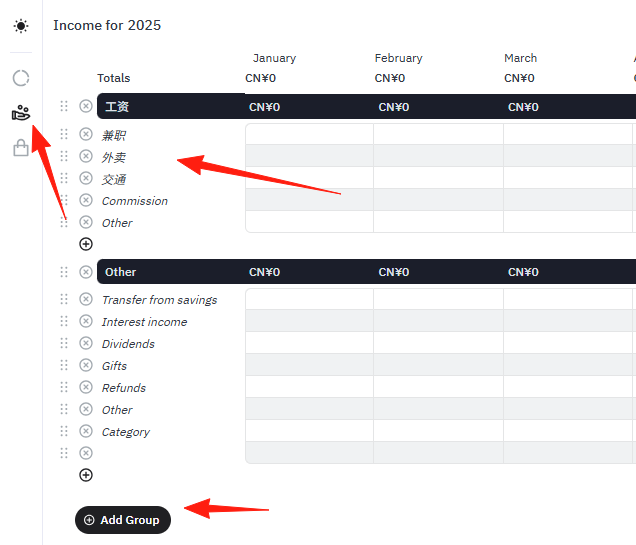The height and width of the screenshot is (545, 636).
Task: Edit the 外卖 category name
Action: pos(114,157)
